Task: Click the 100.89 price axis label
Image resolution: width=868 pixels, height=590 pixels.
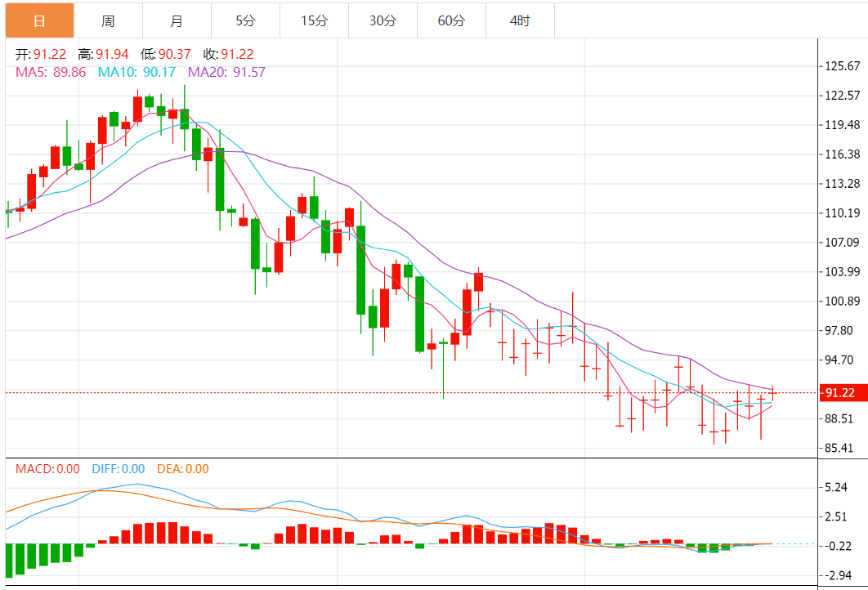Action: click(843, 301)
